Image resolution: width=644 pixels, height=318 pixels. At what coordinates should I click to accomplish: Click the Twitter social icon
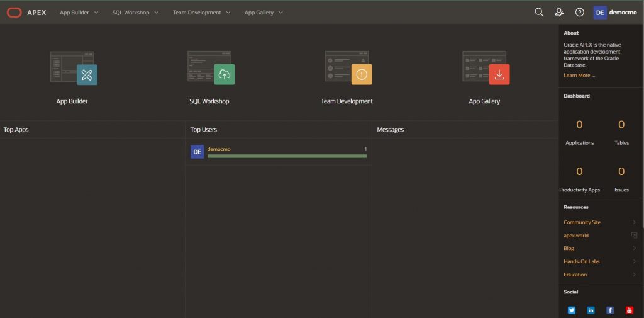click(571, 310)
